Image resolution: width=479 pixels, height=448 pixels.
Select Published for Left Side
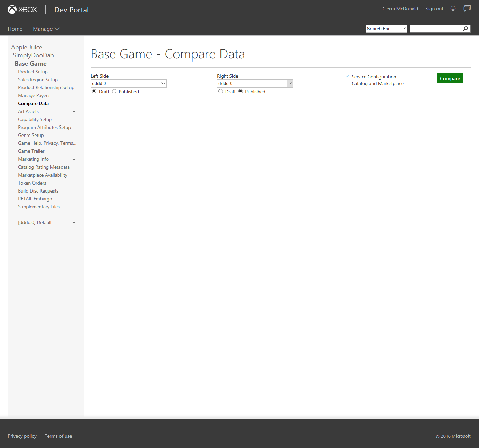(114, 91)
